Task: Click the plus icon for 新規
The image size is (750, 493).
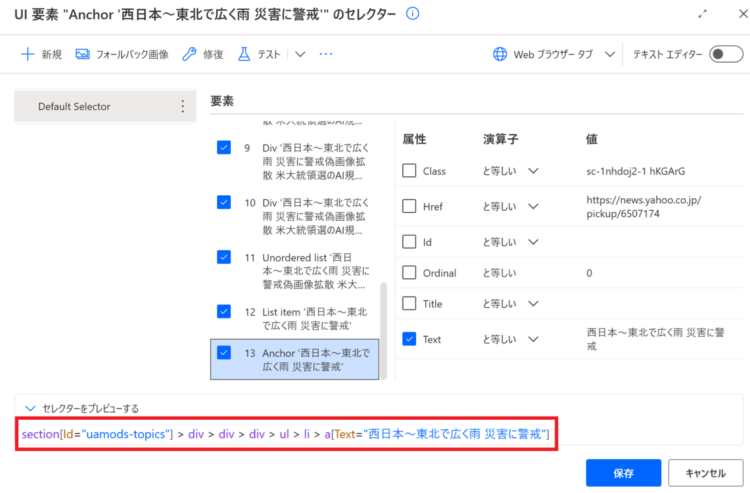Action: click(28, 54)
